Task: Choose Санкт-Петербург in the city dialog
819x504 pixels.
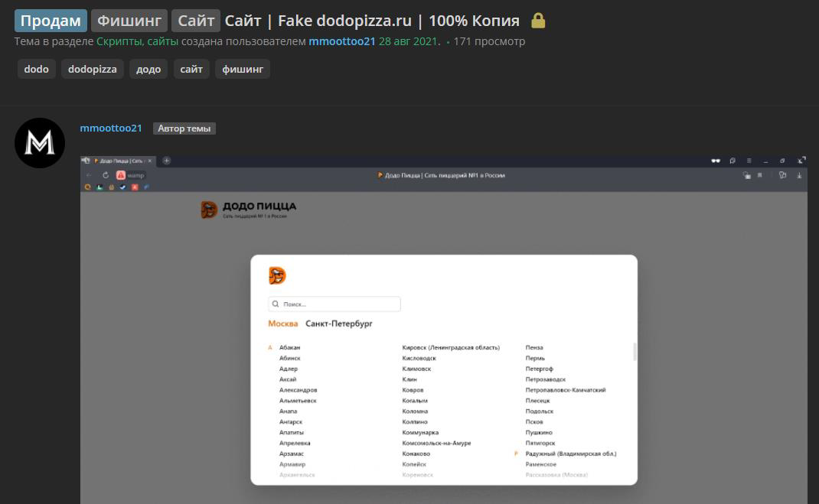Action: point(339,324)
